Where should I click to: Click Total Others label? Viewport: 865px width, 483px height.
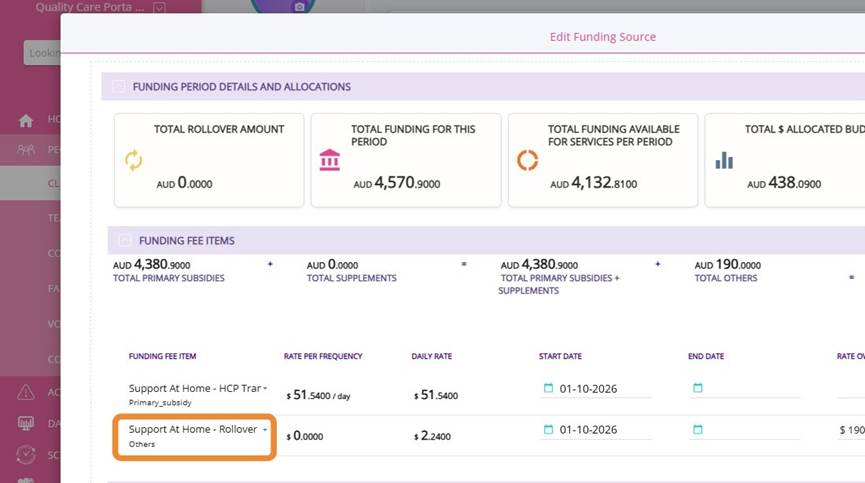coord(725,278)
